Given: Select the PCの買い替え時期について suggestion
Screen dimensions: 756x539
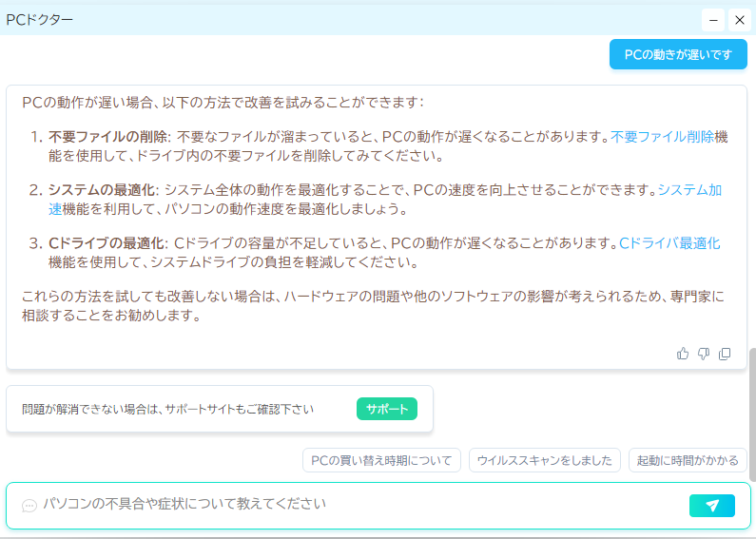Looking at the screenshot, I should pos(381,461).
